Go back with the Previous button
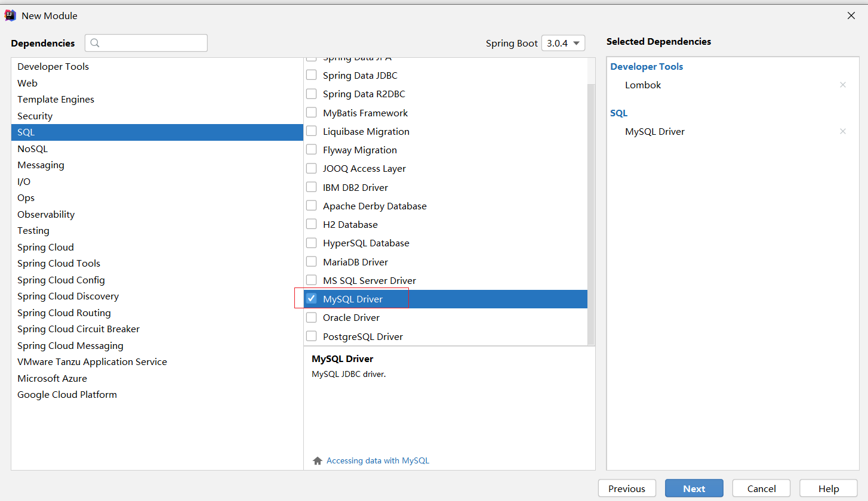Image resolution: width=868 pixels, height=501 pixels. point(626,488)
